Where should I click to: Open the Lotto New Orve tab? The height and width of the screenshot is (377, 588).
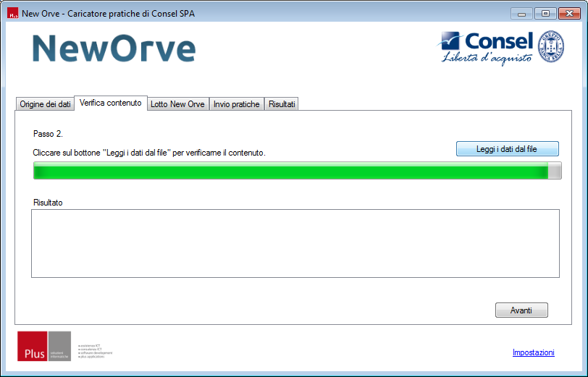coord(177,103)
